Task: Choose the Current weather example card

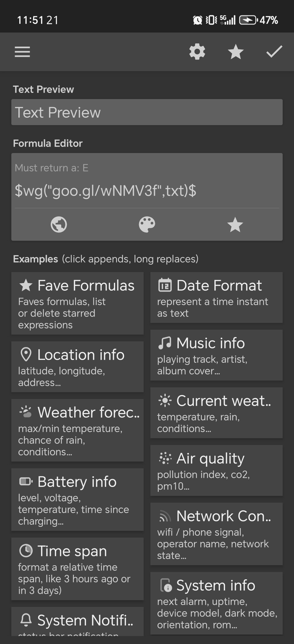Action: pyautogui.click(x=216, y=413)
